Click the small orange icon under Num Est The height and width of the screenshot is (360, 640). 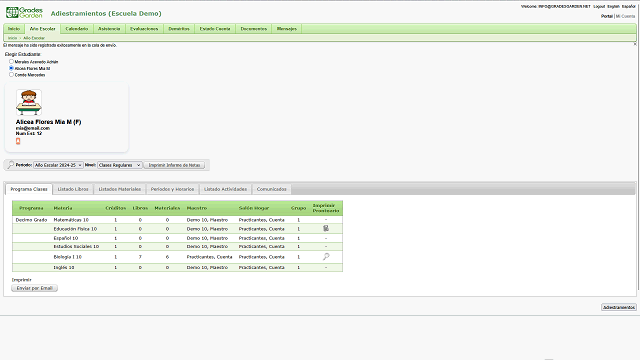tap(18, 141)
